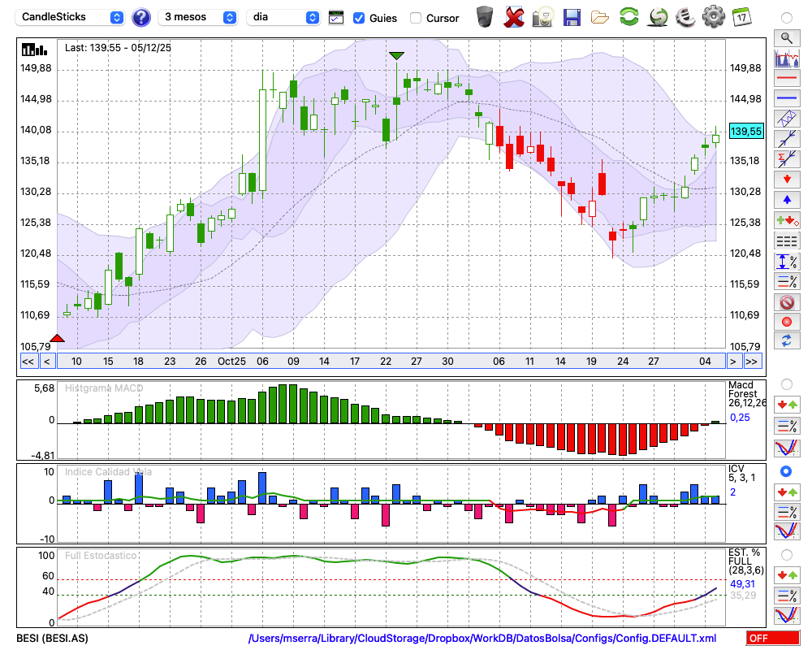Open the calendar icon showing 17
This screenshot has width=812, height=650.
tap(741, 16)
